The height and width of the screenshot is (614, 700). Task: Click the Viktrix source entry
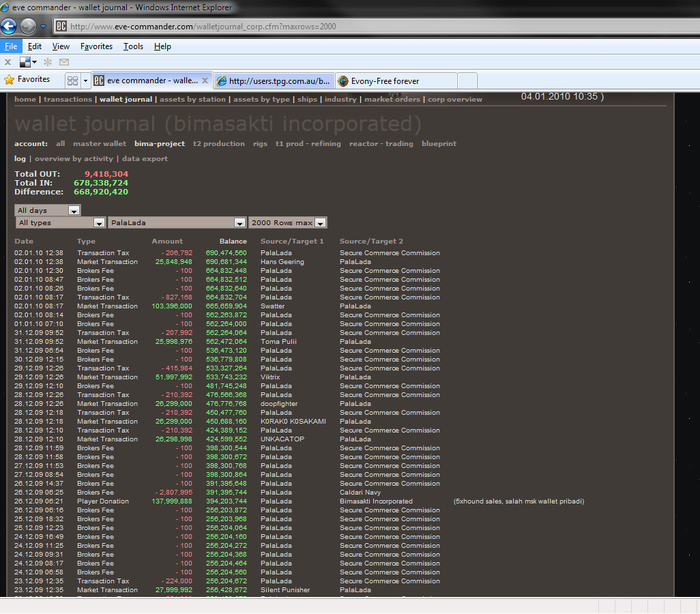(x=270, y=377)
